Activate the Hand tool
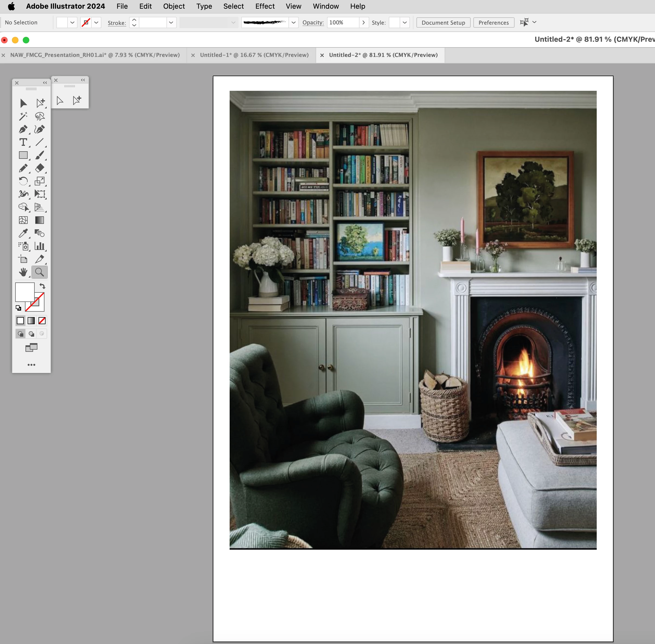 (23, 272)
